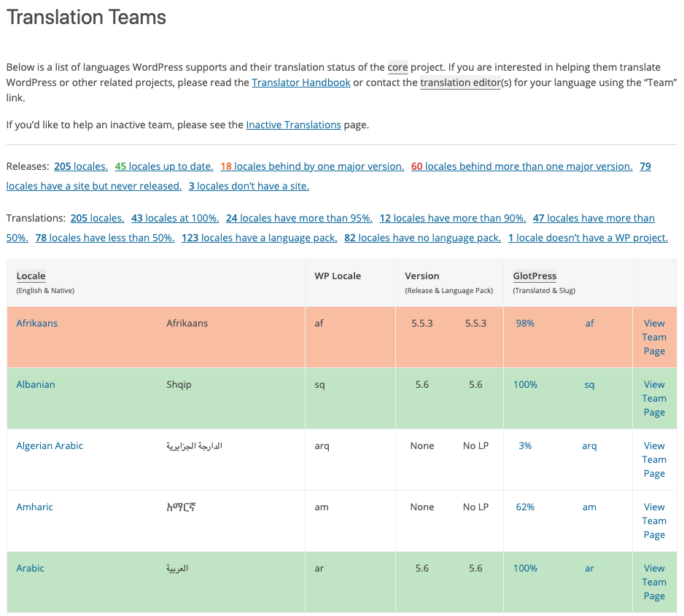Click the af GlotPress slug link
The image size is (684, 616).
coord(589,323)
